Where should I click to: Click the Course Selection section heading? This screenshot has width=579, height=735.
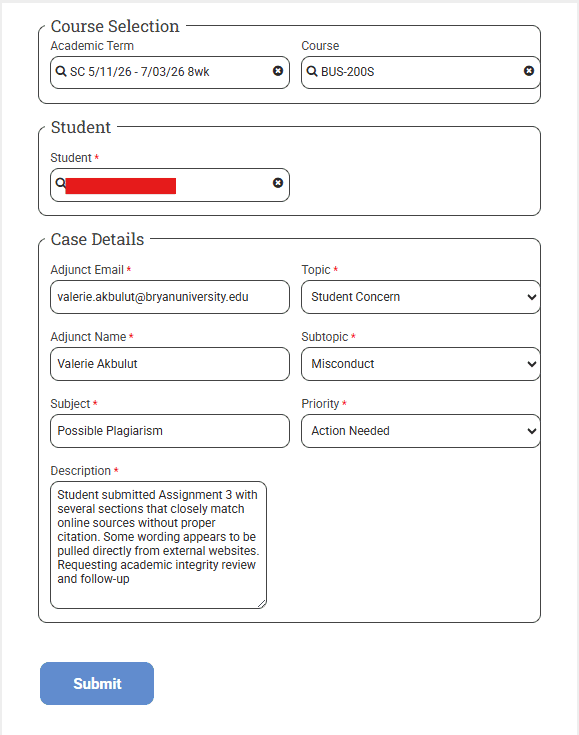115,26
